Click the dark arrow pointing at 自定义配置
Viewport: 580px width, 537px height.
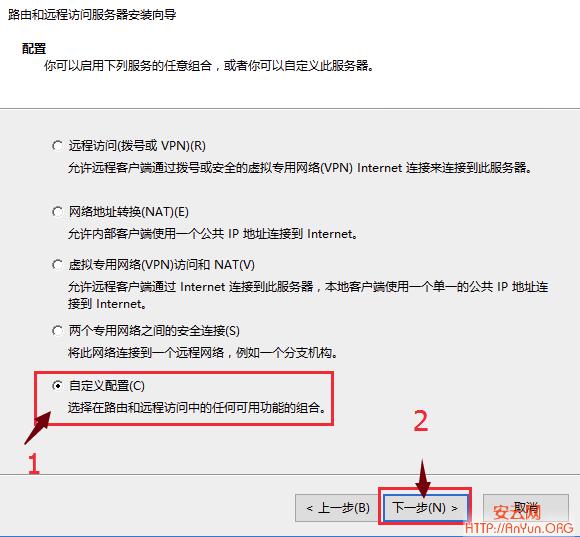tap(38, 428)
